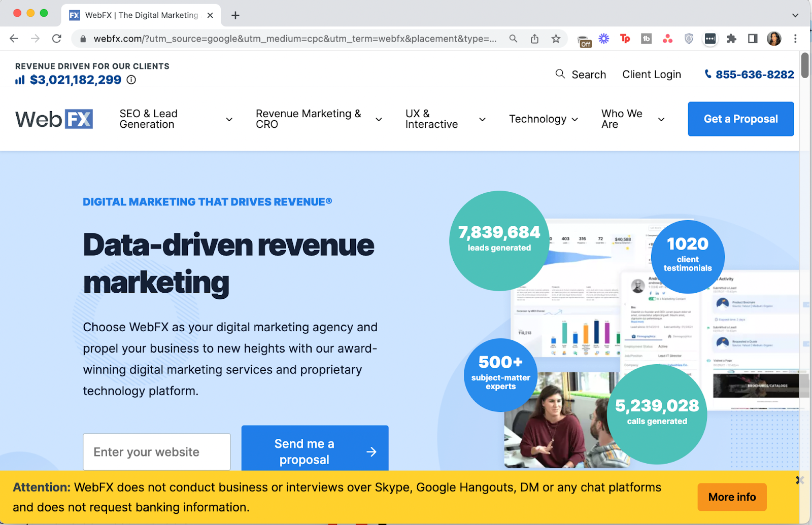Viewport: 812px width, 525px height.
Task: Open the gray square extension icon
Action: 647,39
